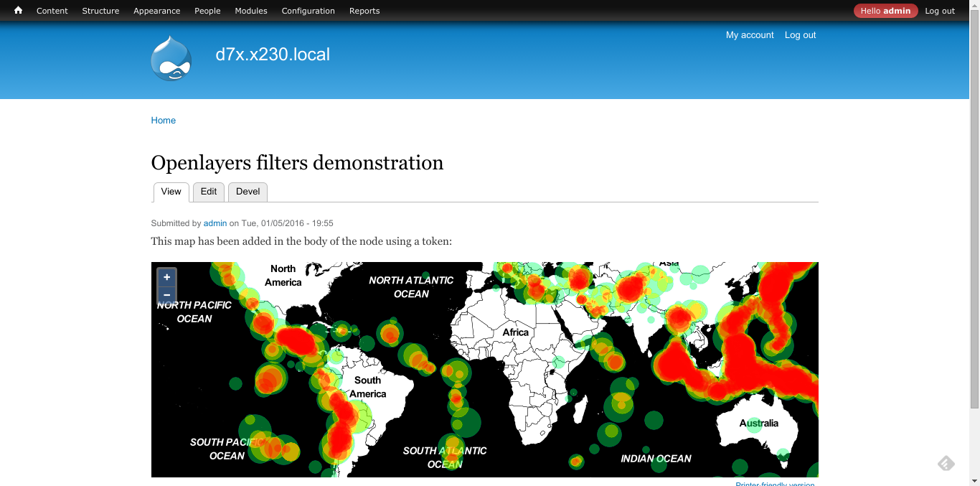Open the Printer-friendly version link
This screenshot has width=980, height=486.
pyautogui.click(x=775, y=484)
